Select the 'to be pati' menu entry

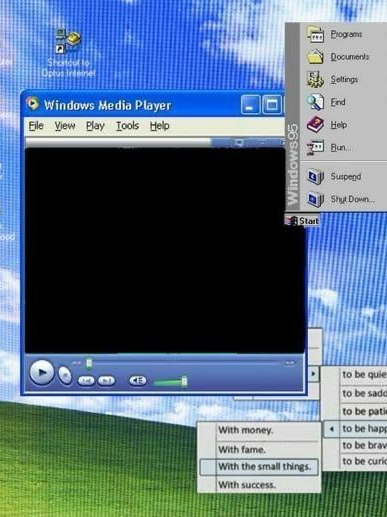click(355, 411)
